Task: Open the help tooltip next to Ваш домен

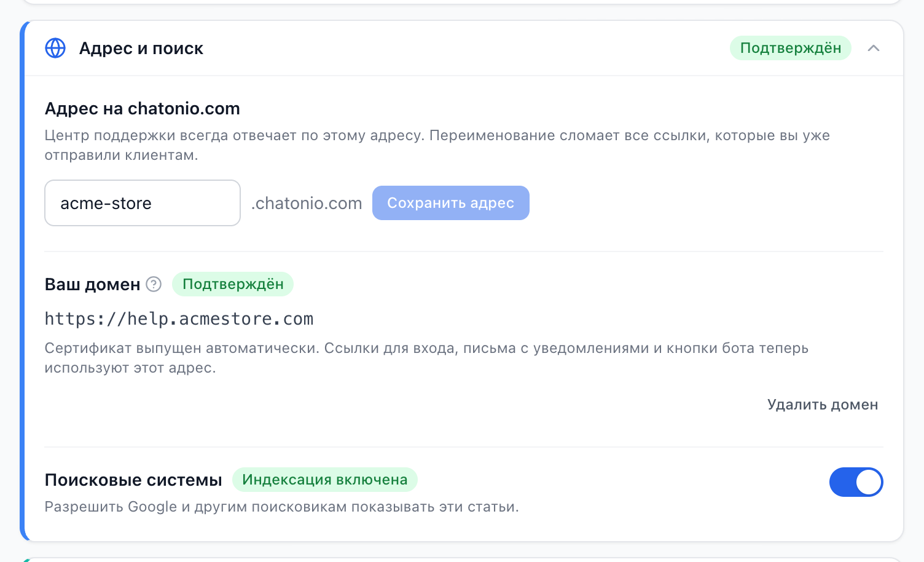Action: [154, 284]
